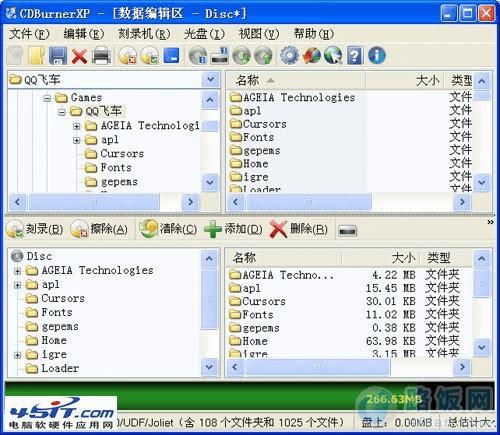Screen dimensions: 500x435
Task: Show more toolbar buttons via double chevron
Action: pyautogui.click(x=490, y=222)
